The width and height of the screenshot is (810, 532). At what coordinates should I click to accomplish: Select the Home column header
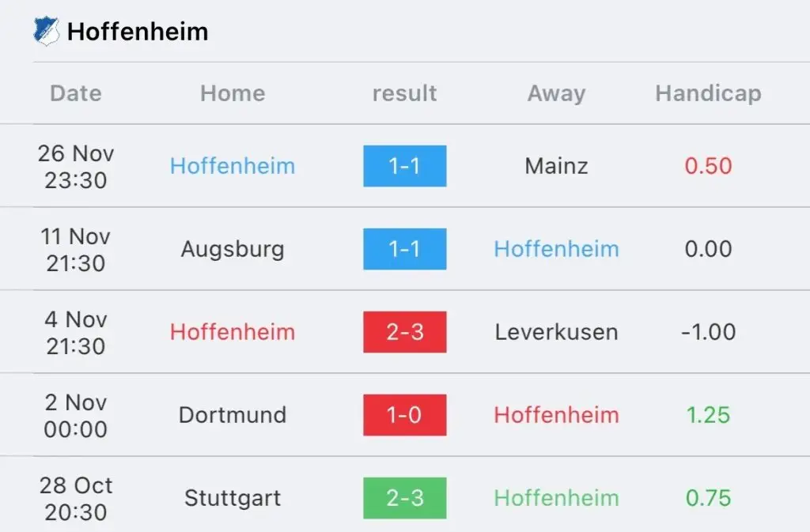[x=233, y=93]
